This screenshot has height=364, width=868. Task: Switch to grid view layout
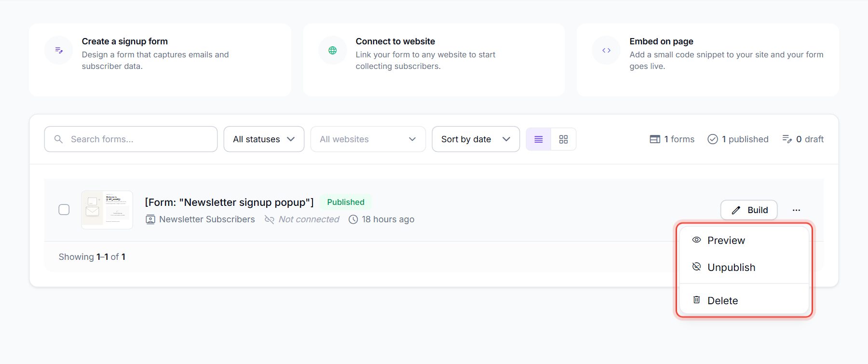tap(563, 139)
